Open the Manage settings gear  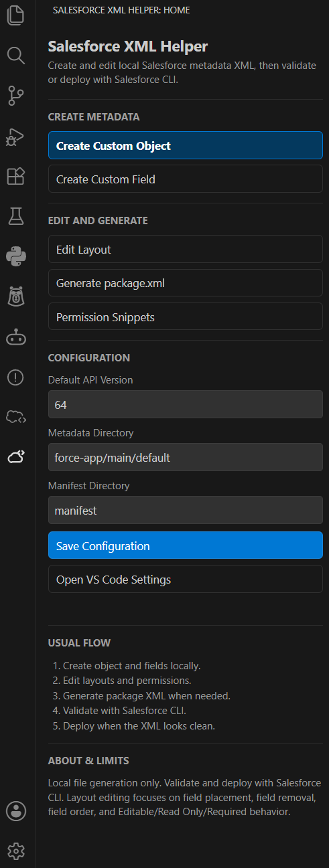click(15, 851)
